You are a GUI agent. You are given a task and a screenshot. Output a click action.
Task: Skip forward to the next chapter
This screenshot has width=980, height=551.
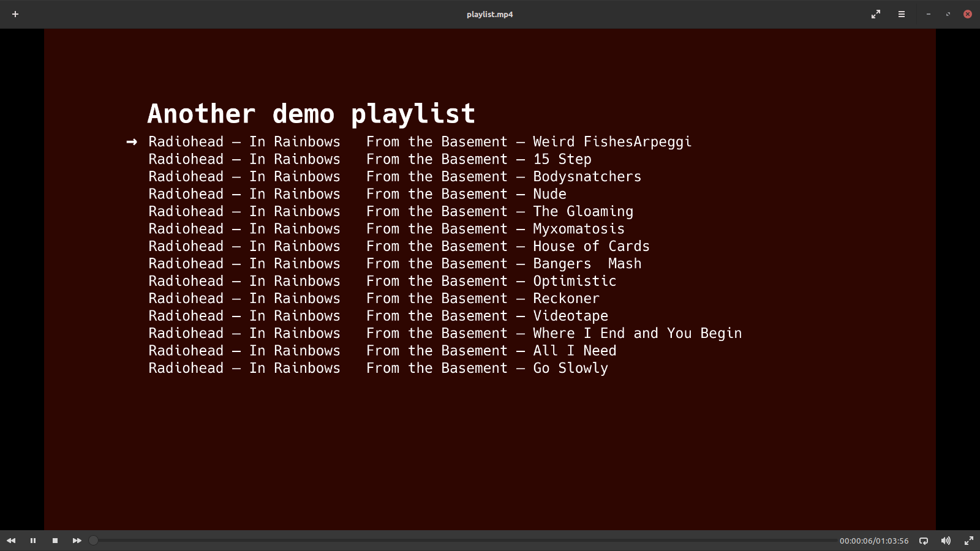coord(77,541)
